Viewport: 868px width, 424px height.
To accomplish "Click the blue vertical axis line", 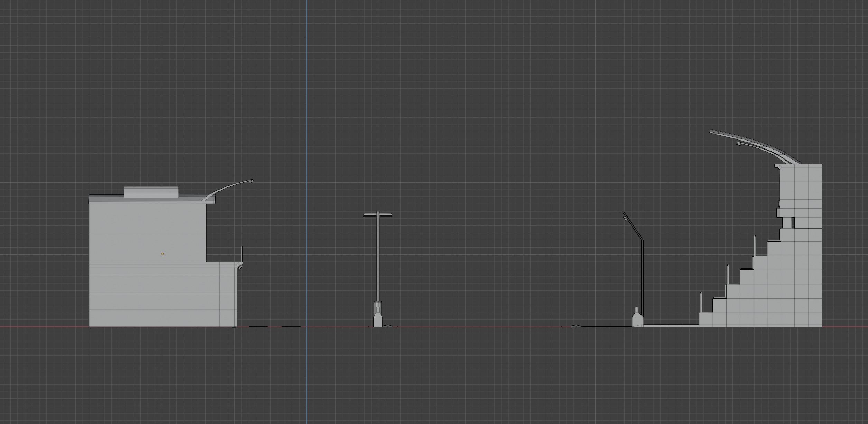I will (x=307, y=104).
